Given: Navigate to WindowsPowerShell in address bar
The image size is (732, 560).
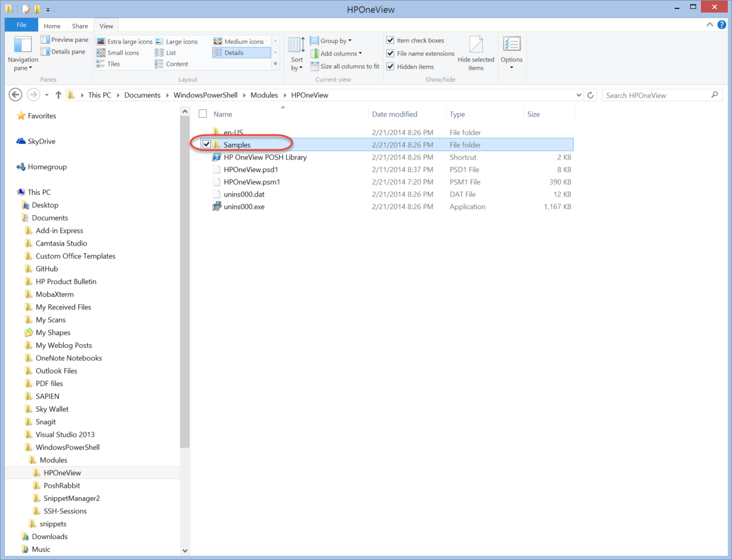Looking at the screenshot, I should point(205,95).
